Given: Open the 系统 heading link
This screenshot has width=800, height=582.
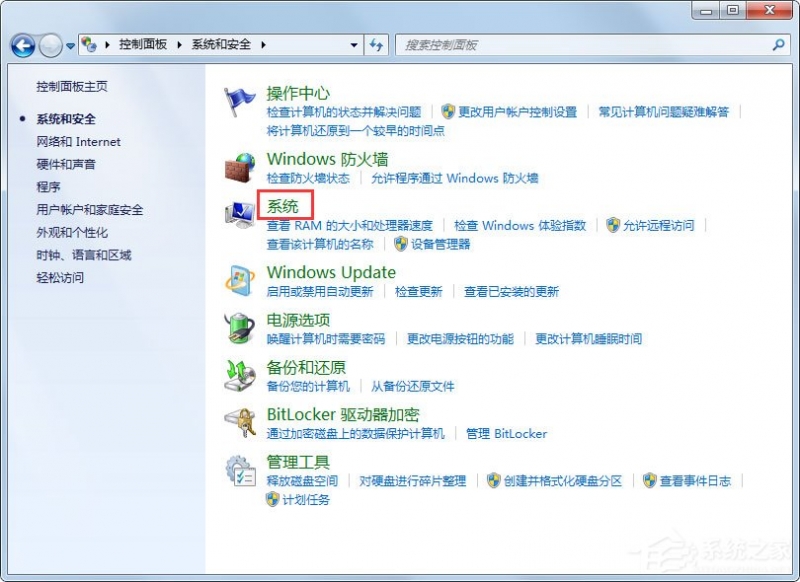Looking at the screenshot, I should point(283,206).
